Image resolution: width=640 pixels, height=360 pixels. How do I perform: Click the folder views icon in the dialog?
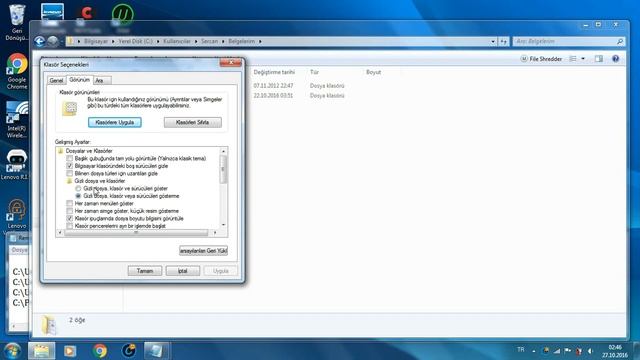point(69,109)
